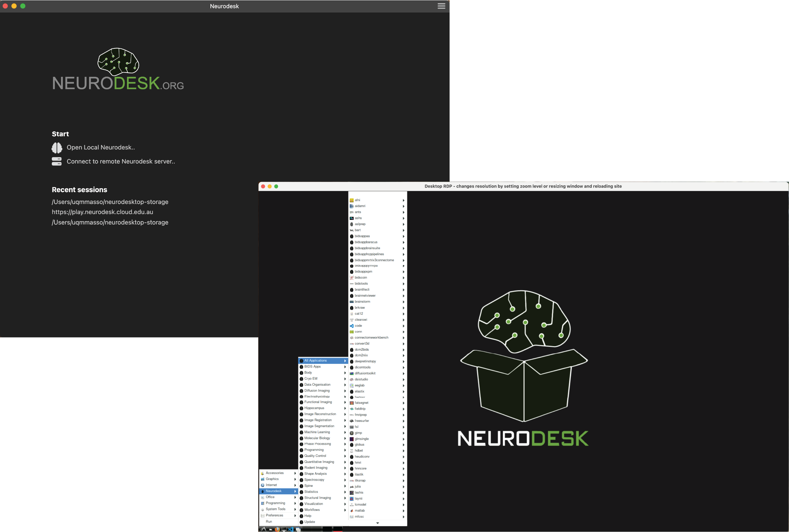
Task: Click the window switcher icon in the taskbar
Action: pos(298,529)
